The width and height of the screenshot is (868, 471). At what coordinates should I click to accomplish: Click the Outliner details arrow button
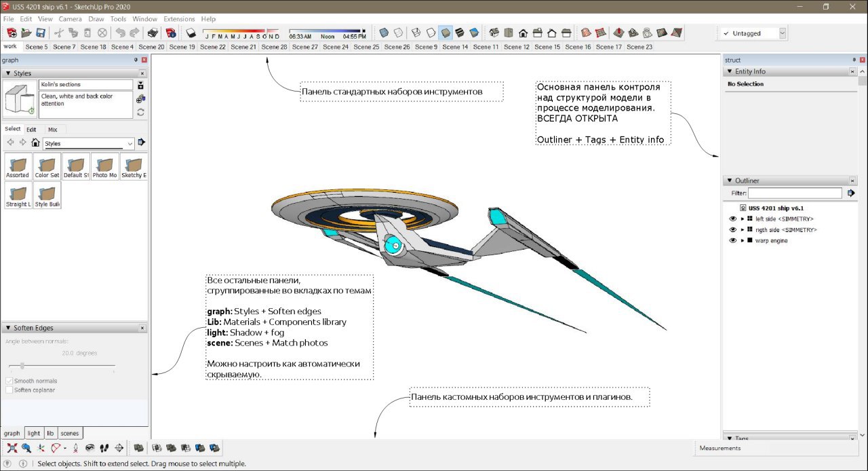(x=851, y=193)
